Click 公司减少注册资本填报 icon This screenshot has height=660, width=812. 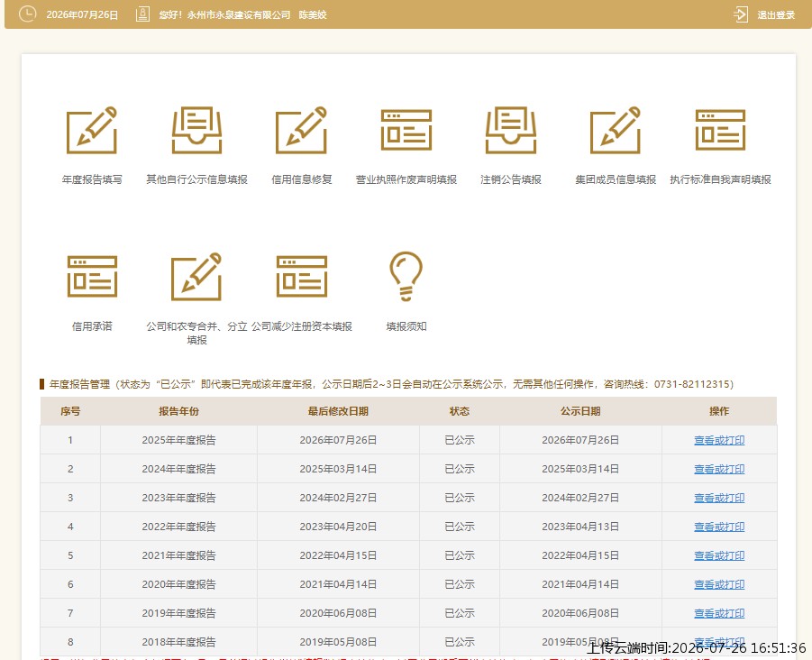(302, 277)
